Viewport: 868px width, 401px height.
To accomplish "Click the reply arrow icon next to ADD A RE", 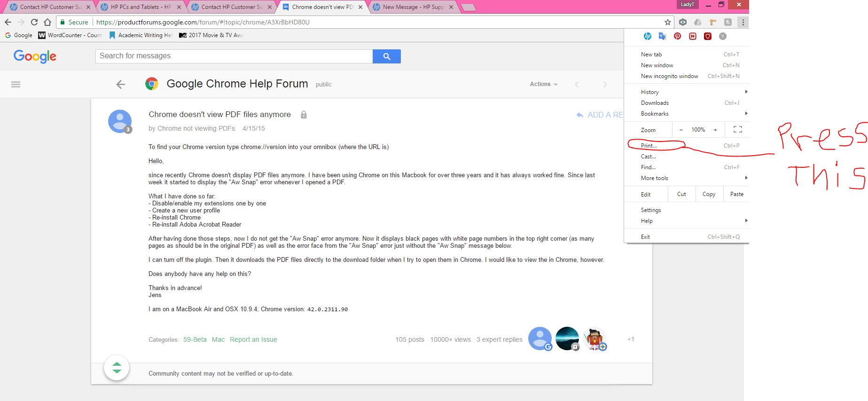I will tap(580, 115).
